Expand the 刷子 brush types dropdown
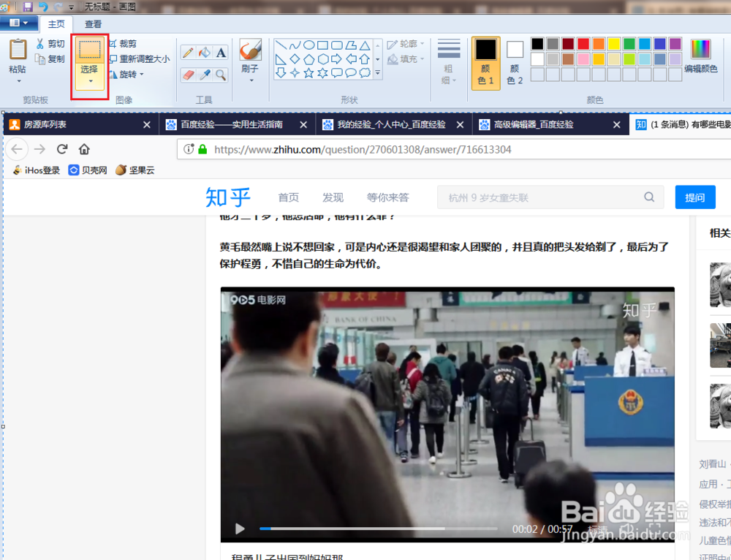 (251, 80)
